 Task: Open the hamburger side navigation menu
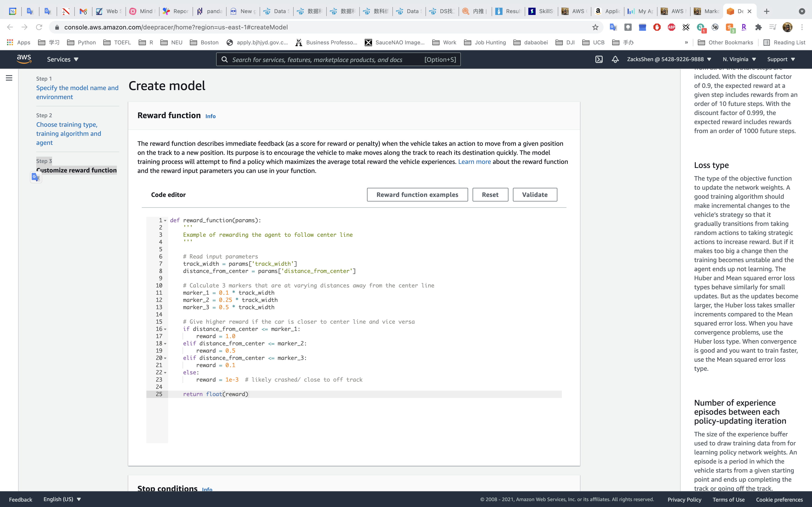click(x=9, y=78)
